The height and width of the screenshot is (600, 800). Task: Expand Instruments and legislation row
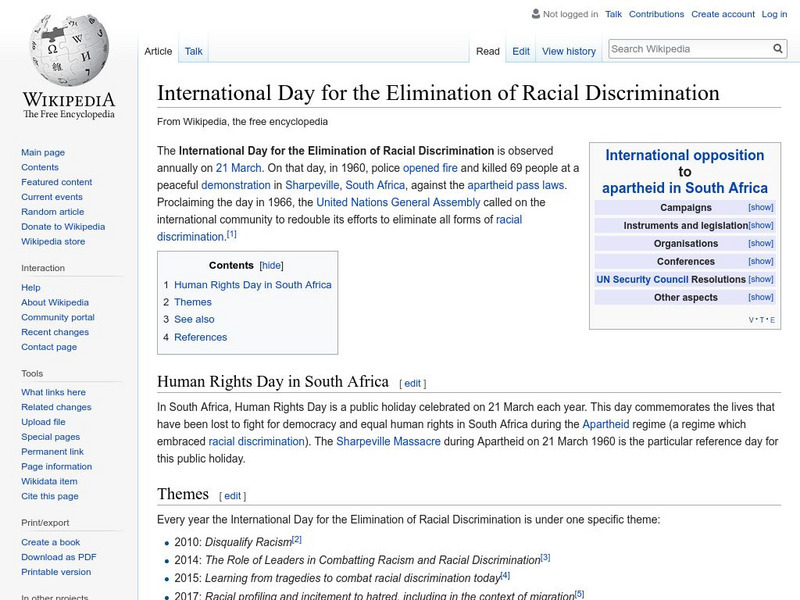pos(760,225)
